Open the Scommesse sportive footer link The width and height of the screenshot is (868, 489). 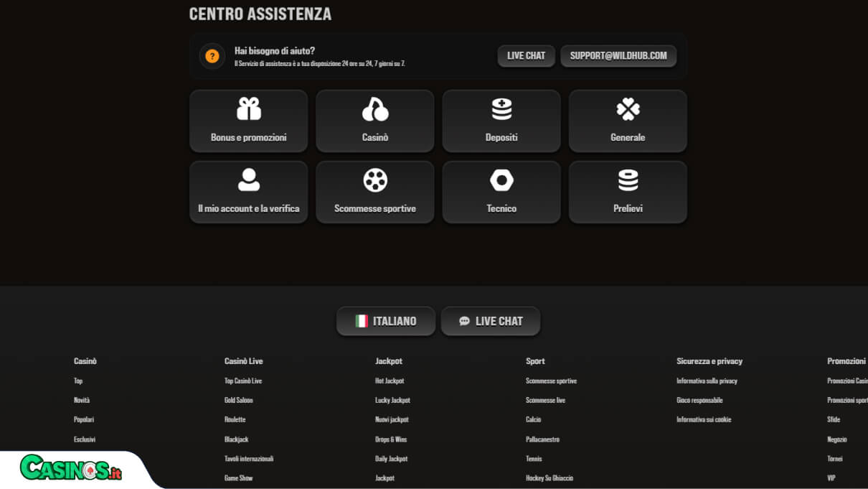[551, 381]
